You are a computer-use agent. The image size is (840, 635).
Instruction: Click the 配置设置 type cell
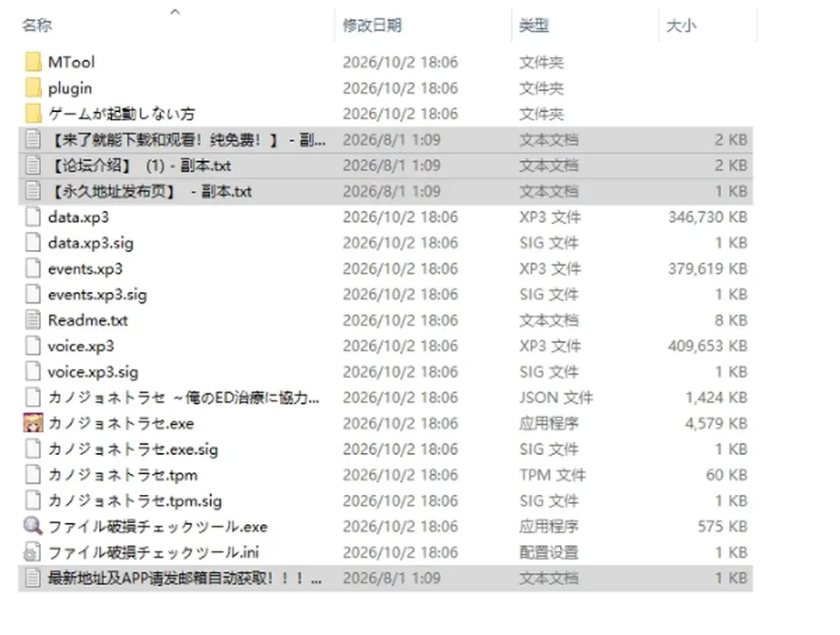point(549,552)
